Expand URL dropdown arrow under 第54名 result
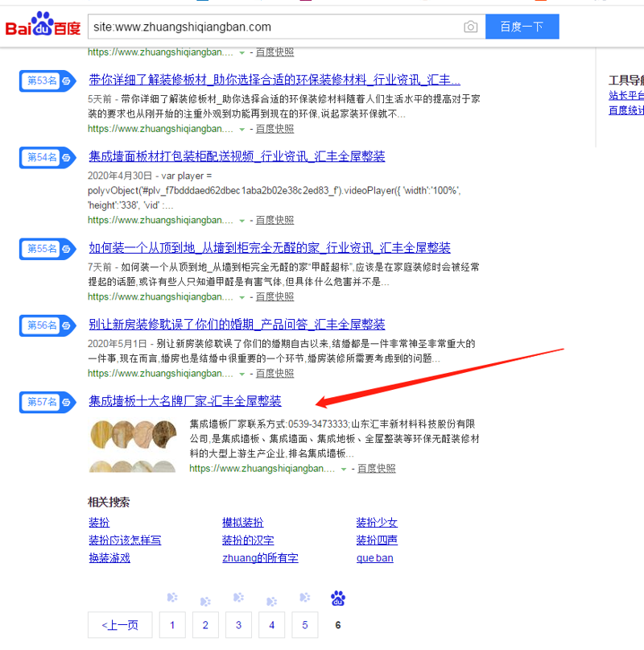The height and width of the screenshot is (650, 644). pos(242,221)
